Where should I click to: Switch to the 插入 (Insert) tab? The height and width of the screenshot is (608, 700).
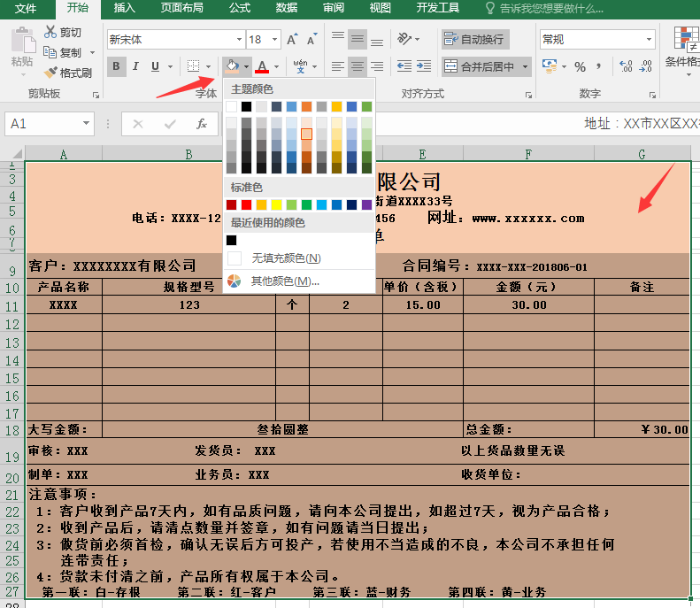tap(125, 8)
